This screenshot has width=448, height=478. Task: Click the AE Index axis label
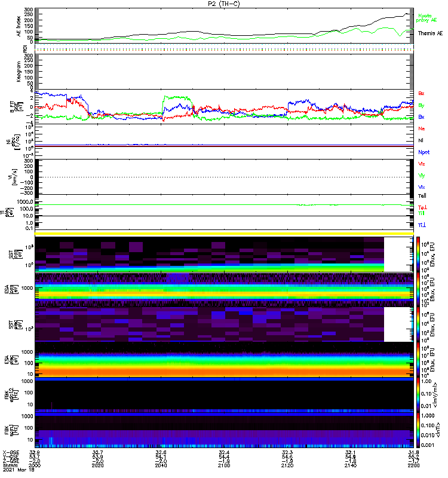click(x=19, y=26)
